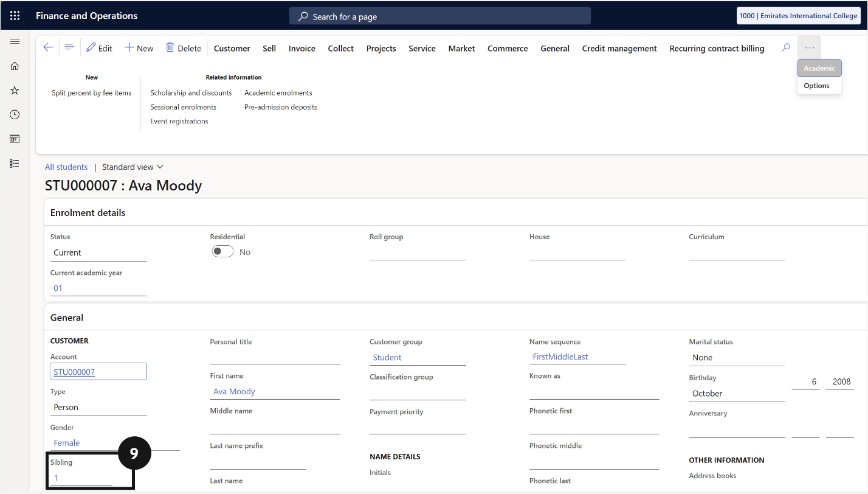Viewport: 868px width, 494px height.
Task: Open Event registrations
Action: point(179,121)
